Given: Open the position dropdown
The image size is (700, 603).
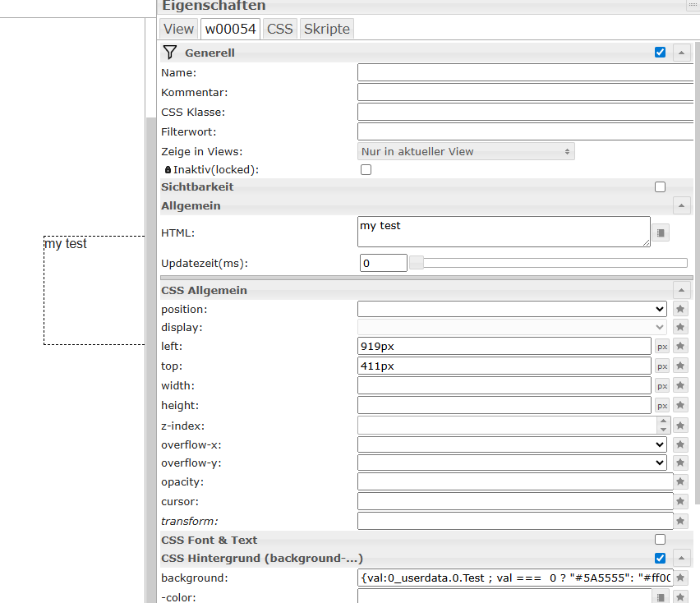Looking at the screenshot, I should point(512,309).
